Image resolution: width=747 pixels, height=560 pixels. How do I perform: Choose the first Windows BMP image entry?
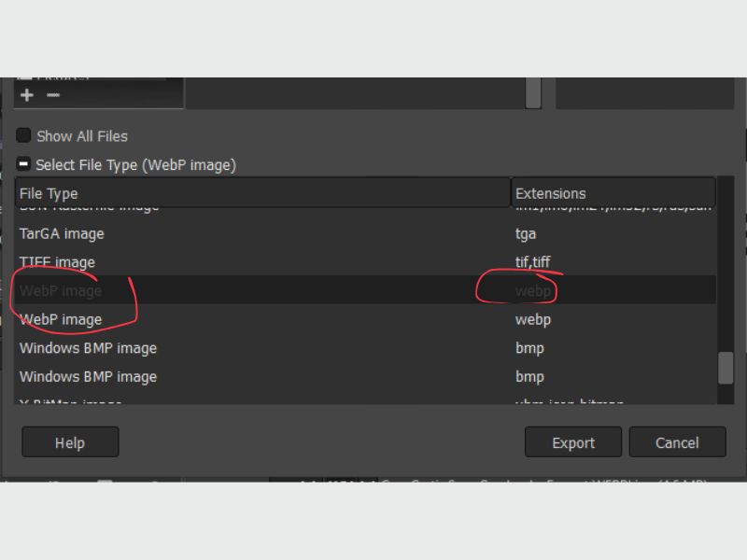pyautogui.click(x=88, y=348)
